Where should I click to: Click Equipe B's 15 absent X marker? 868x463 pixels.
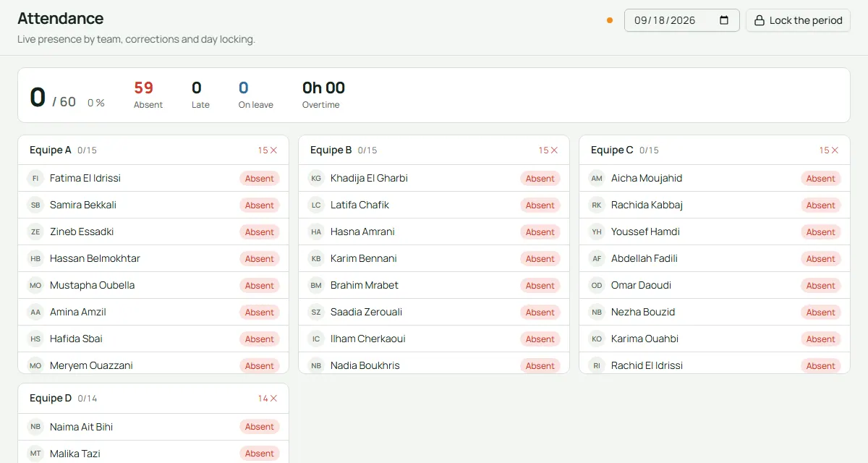(x=548, y=150)
